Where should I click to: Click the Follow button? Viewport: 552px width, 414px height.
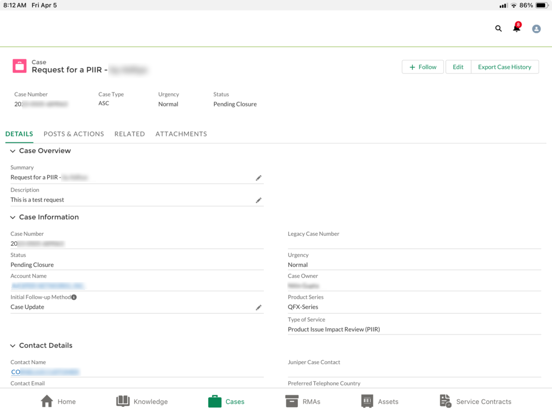pyautogui.click(x=423, y=67)
